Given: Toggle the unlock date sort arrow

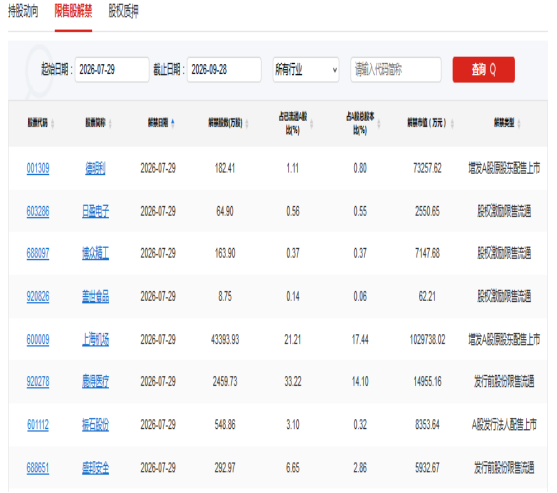Looking at the screenshot, I should 173,123.
